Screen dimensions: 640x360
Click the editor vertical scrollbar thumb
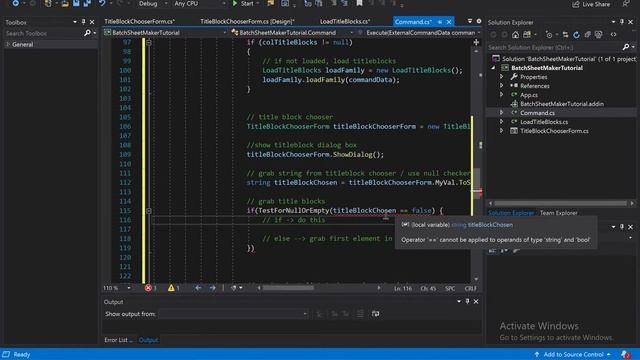pos(476,182)
